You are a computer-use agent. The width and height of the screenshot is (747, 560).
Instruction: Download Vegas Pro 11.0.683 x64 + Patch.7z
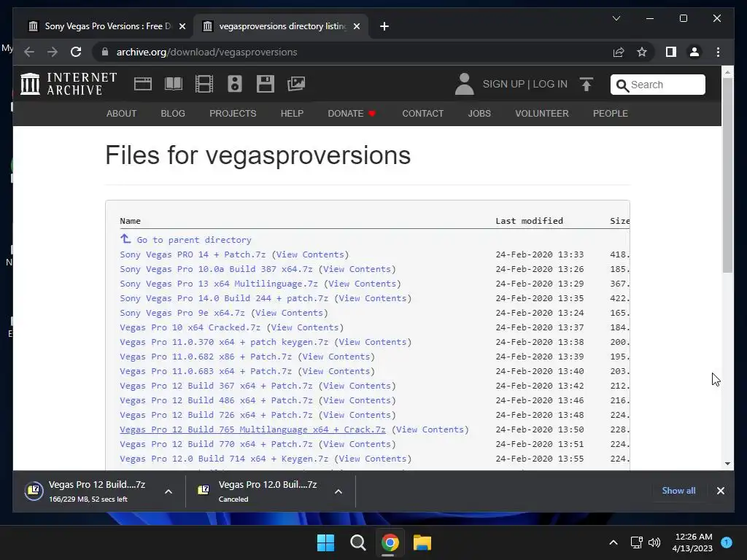[205, 371]
